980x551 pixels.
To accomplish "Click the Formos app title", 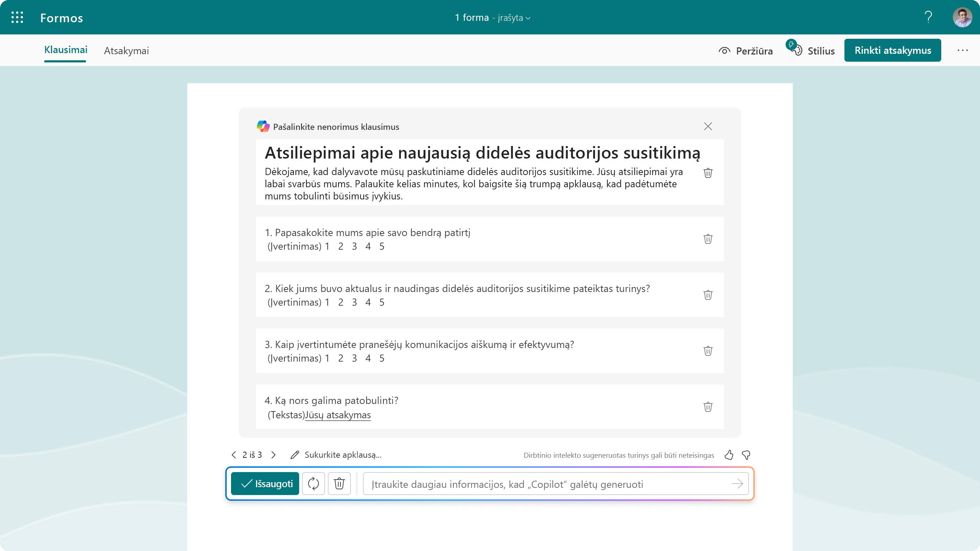I will [x=62, y=18].
